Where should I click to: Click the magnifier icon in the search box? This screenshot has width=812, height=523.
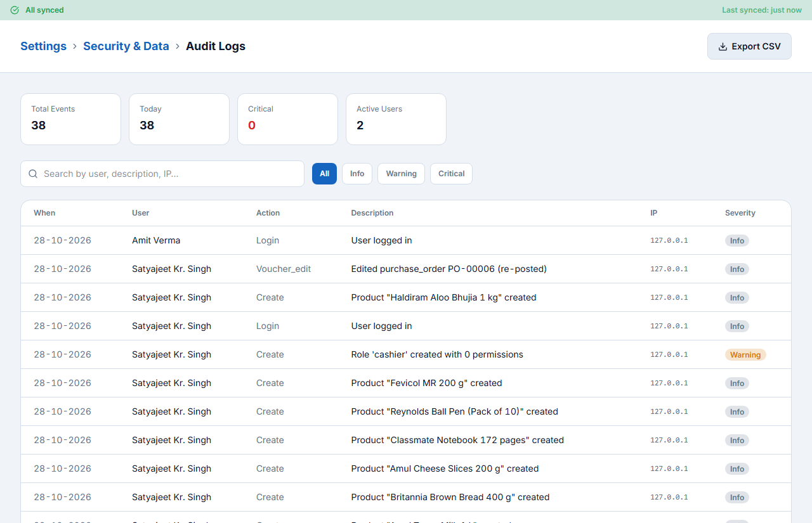point(34,174)
